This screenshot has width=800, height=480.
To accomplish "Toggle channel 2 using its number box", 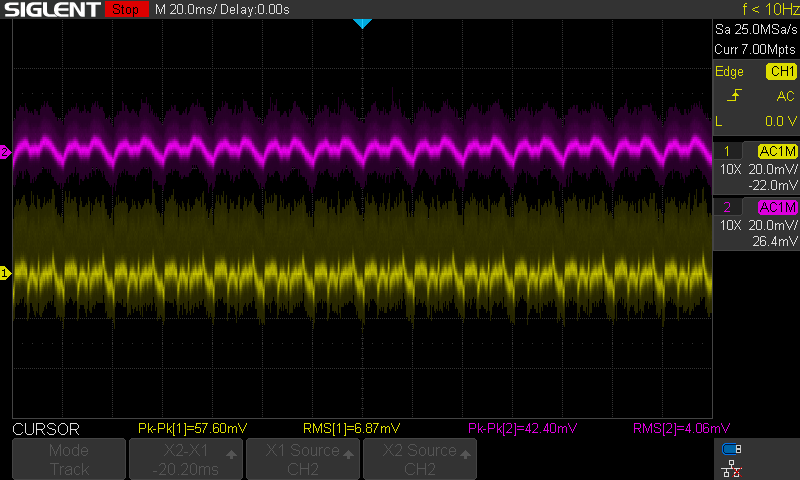I will [727, 207].
